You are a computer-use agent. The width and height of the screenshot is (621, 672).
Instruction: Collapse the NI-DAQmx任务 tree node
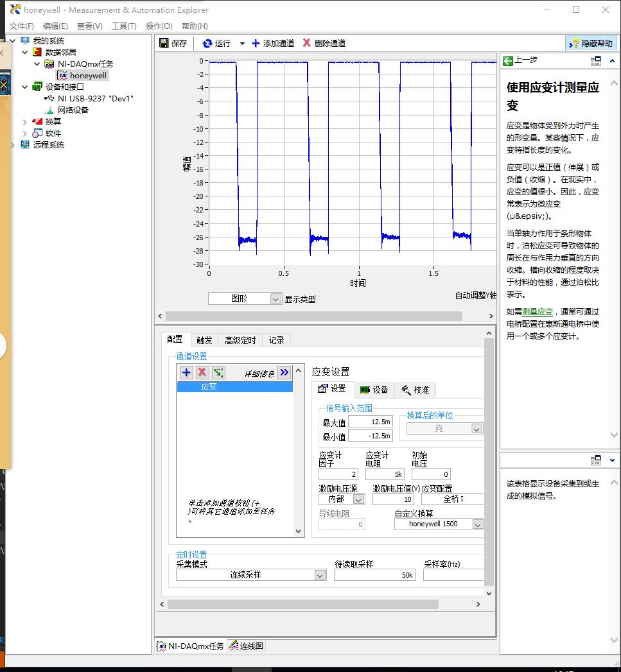pos(37,64)
